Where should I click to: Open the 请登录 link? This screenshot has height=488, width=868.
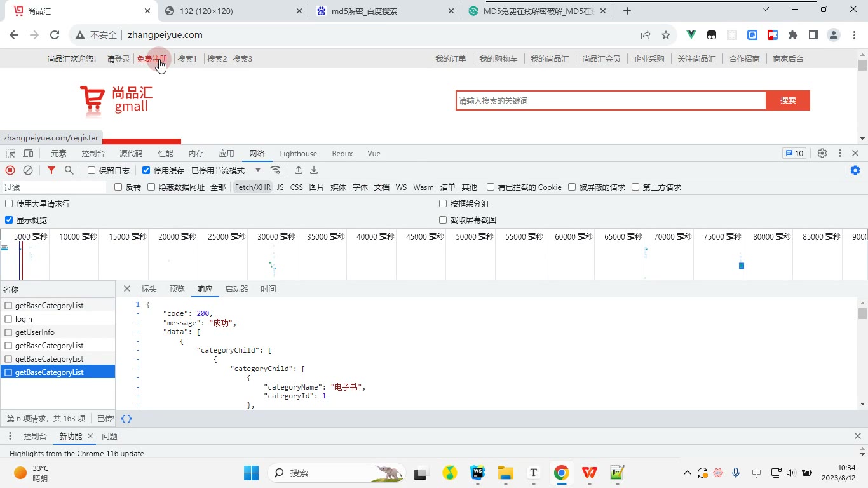(x=118, y=59)
